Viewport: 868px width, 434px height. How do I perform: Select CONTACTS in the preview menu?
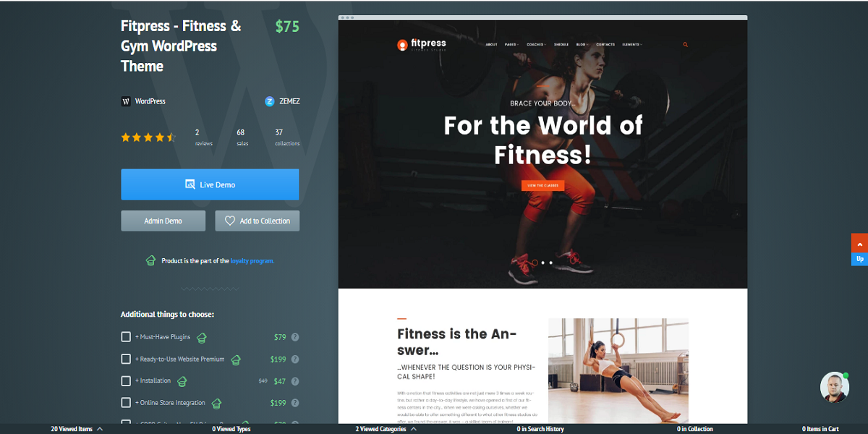(x=605, y=45)
